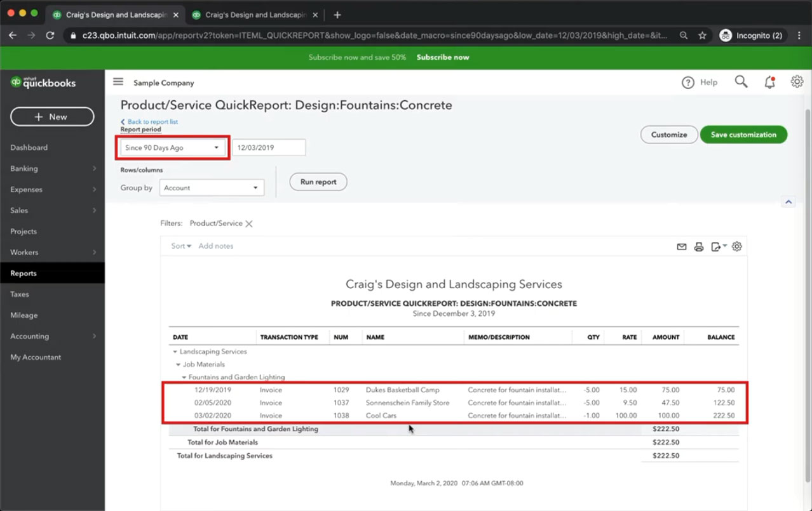The height and width of the screenshot is (511, 812).
Task: Collapse Fountains and Garden Lighting group
Action: tap(184, 377)
